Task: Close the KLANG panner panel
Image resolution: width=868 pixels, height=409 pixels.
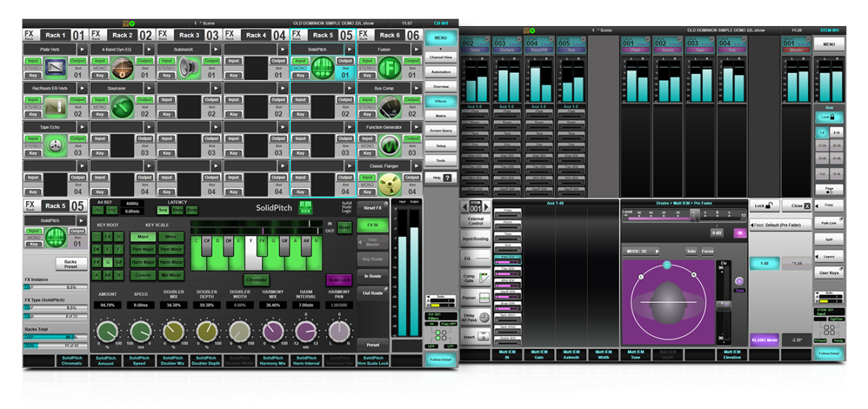Action: tap(796, 206)
